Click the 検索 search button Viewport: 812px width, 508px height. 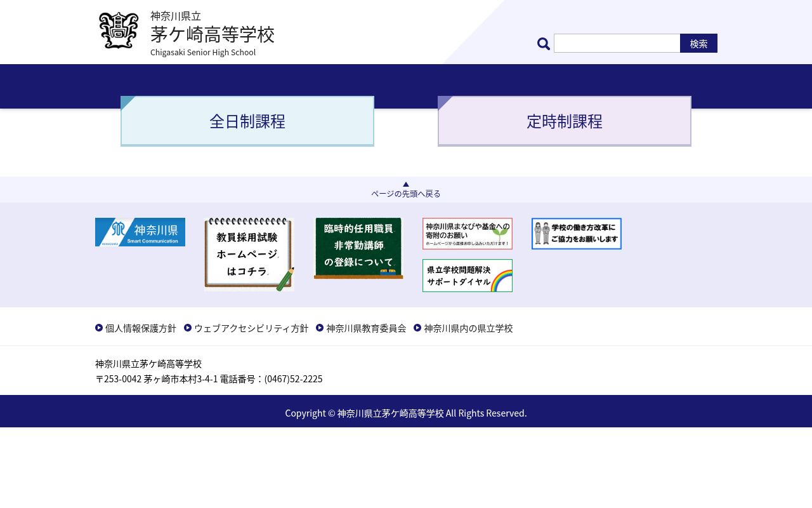[x=698, y=43]
